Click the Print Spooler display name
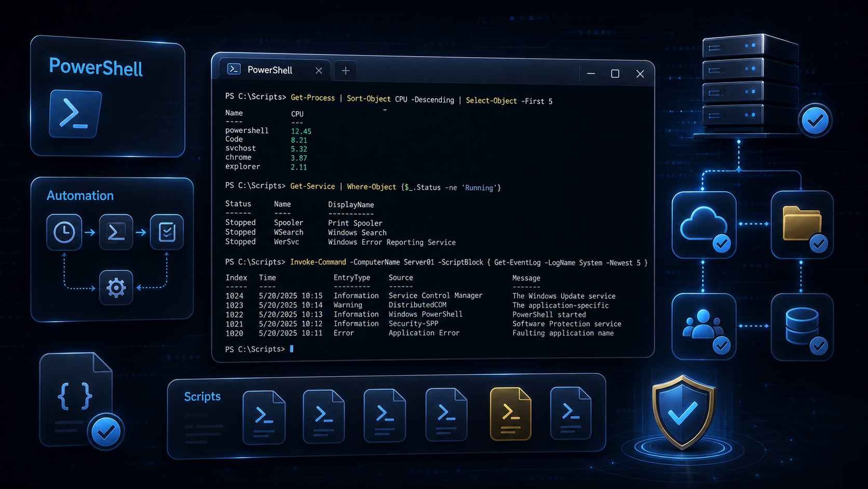The height and width of the screenshot is (489, 868). [355, 223]
